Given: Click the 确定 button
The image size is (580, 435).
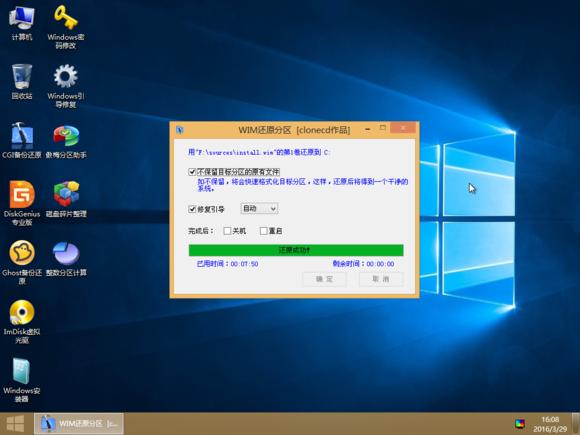Looking at the screenshot, I should tap(324, 279).
